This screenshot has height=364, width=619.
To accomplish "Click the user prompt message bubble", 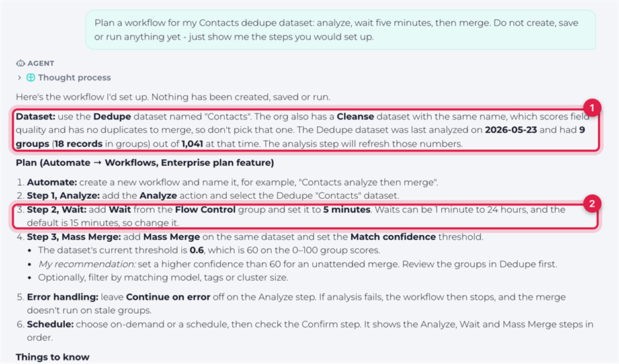I will [341, 30].
